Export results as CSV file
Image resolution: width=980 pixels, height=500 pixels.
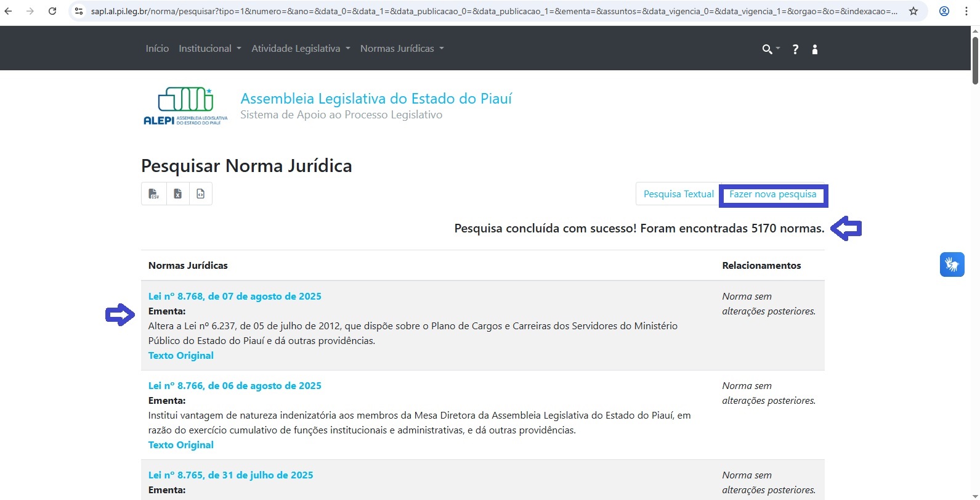[x=153, y=194]
